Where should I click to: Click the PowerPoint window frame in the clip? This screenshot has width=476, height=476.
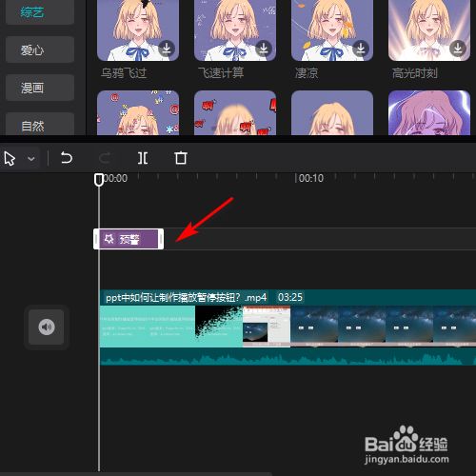(x=267, y=327)
